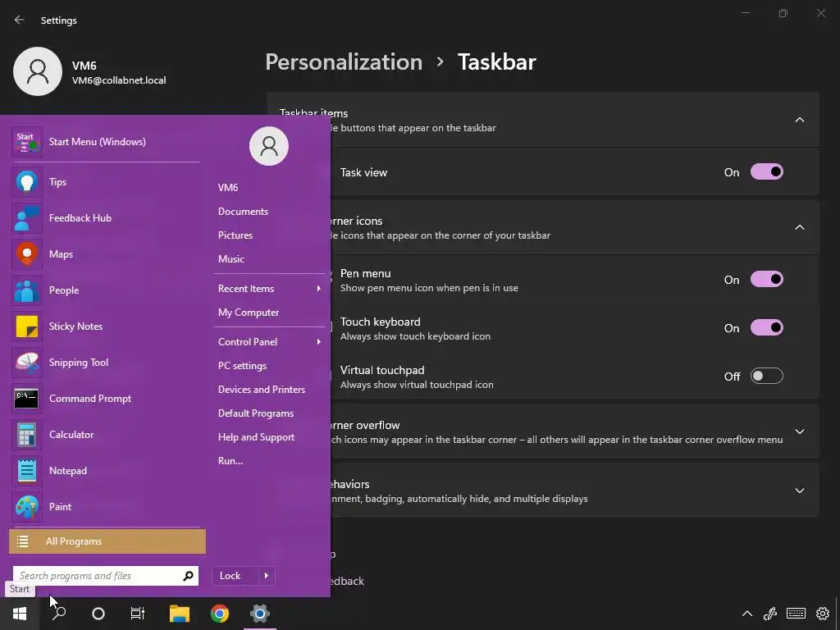Image resolution: width=840 pixels, height=630 pixels.
Task: Collapse Taskbar corner icons section
Action: [x=799, y=228]
